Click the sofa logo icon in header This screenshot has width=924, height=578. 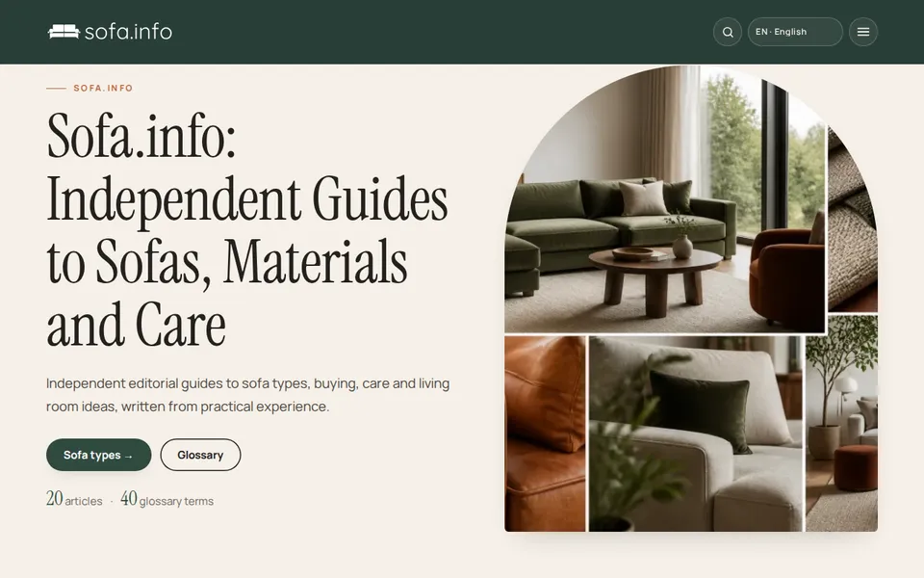64,31
